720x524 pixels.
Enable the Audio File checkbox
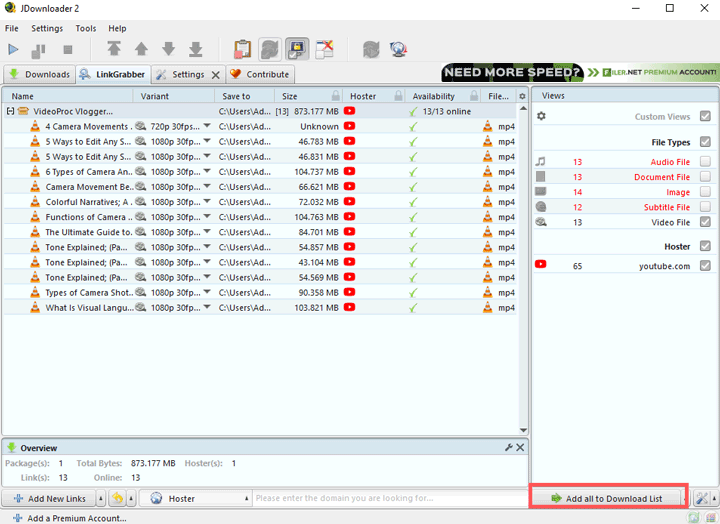click(705, 161)
